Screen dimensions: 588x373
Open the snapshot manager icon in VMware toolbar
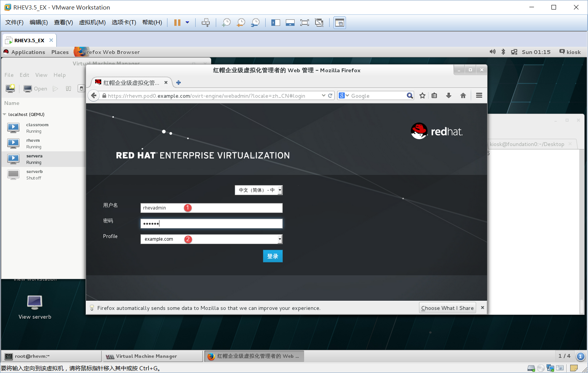point(255,22)
